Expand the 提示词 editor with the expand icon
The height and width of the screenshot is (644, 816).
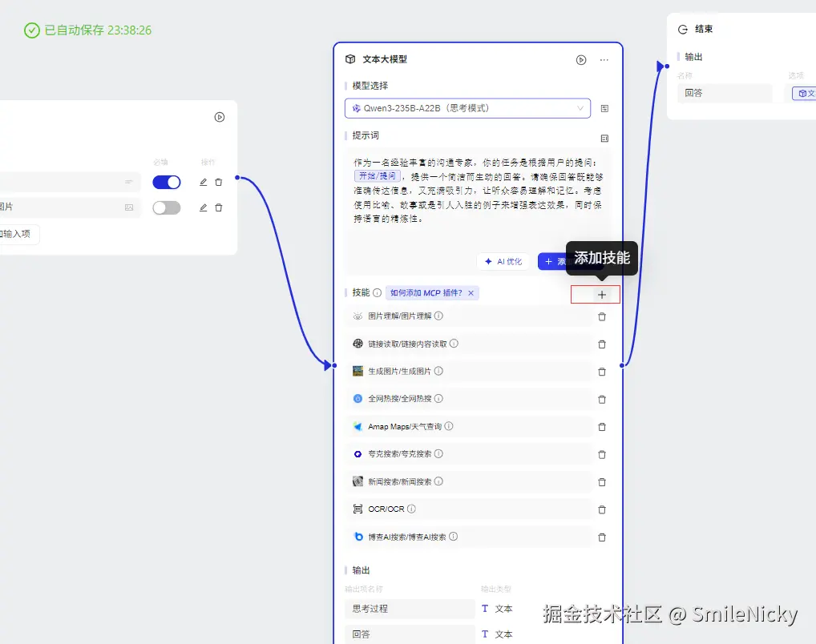coord(604,136)
